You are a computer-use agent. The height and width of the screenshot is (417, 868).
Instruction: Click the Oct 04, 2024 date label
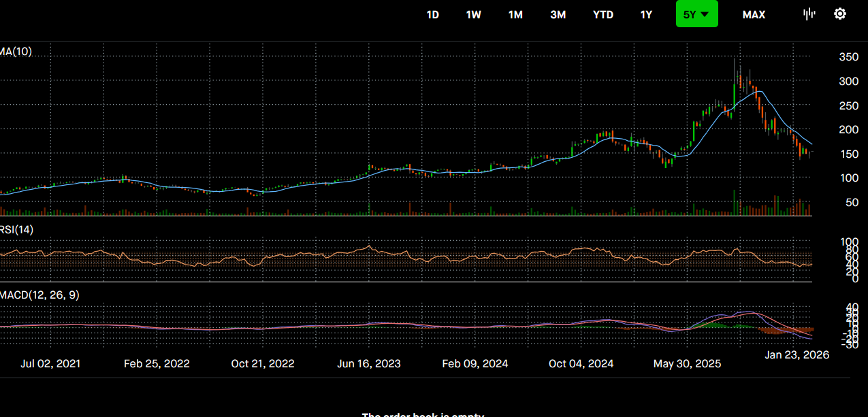coord(581,364)
